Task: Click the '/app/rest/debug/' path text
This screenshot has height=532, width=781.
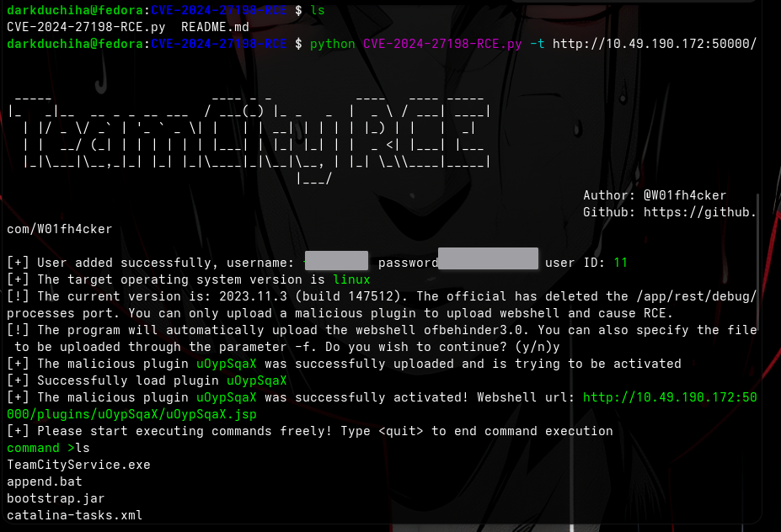Action: 697,296
